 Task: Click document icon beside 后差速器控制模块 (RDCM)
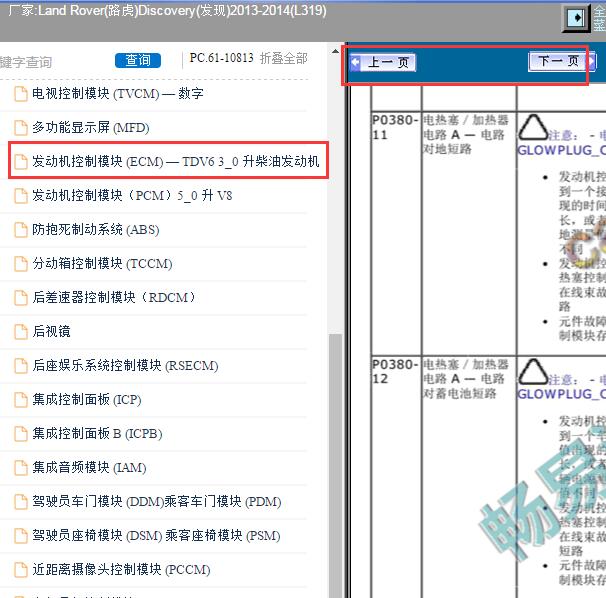(20, 298)
